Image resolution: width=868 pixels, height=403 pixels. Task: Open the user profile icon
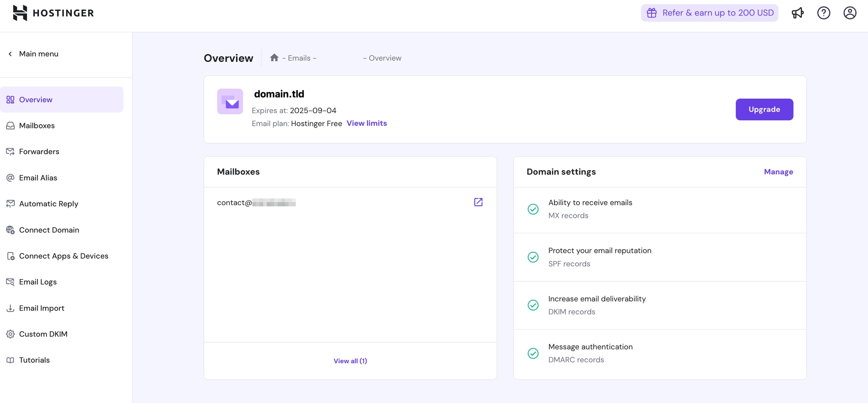849,13
